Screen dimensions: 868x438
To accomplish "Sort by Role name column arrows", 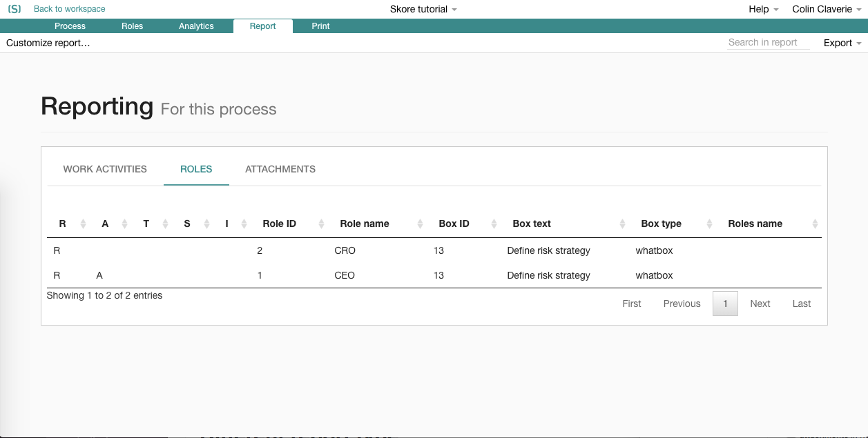I will 421,224.
